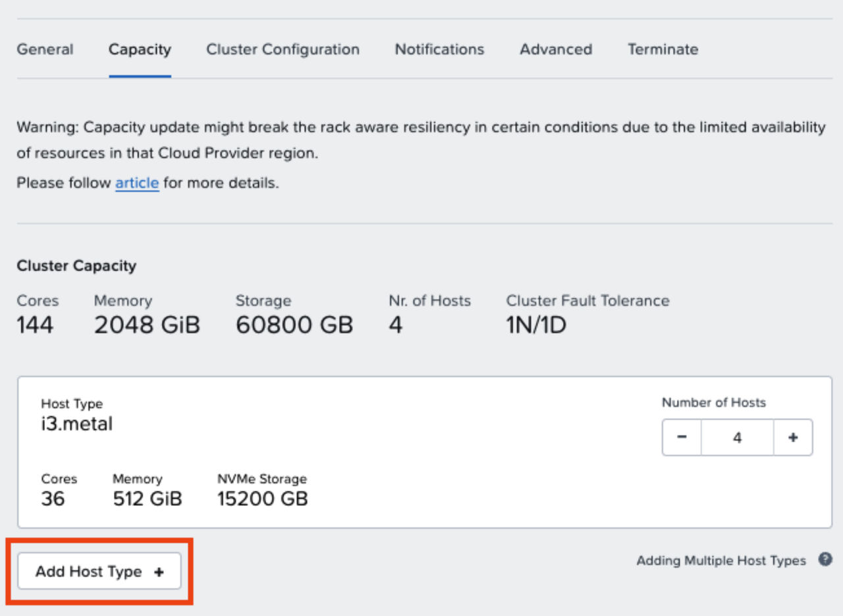Click the NVMe Storage value 15200 GB
The image size is (843, 616).
coord(263,499)
